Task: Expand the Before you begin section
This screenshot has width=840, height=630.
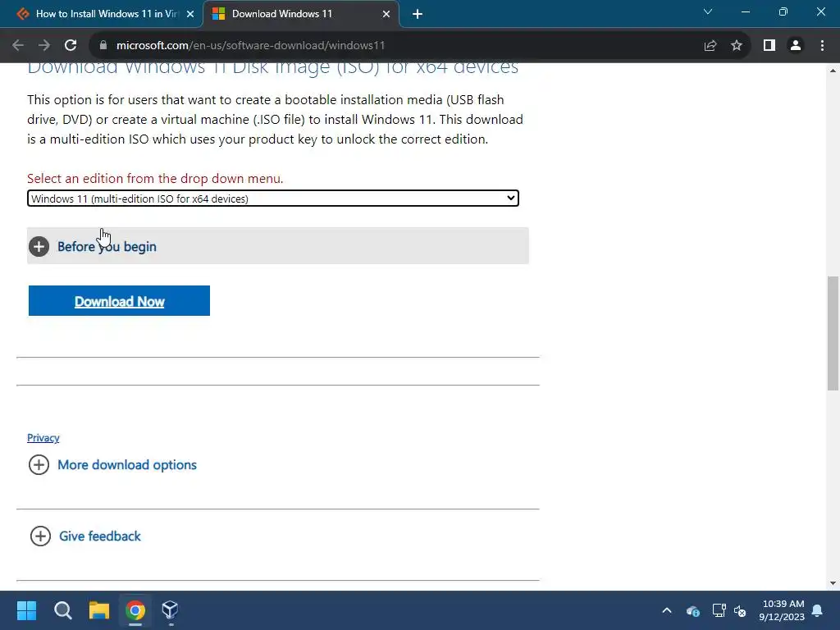Action: [x=277, y=246]
